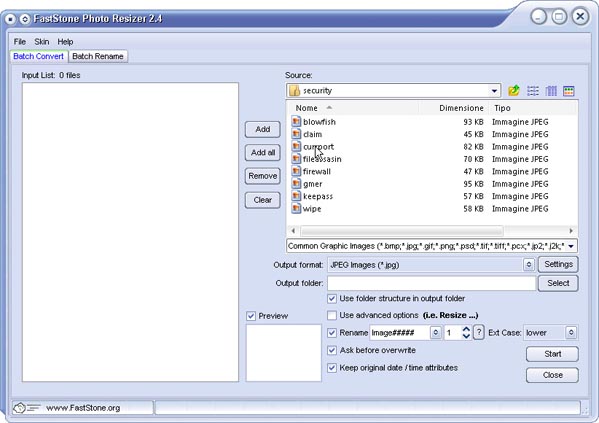Switch source view to details columns icon
Image resolution: width=599 pixels, height=423 pixels.
551,91
